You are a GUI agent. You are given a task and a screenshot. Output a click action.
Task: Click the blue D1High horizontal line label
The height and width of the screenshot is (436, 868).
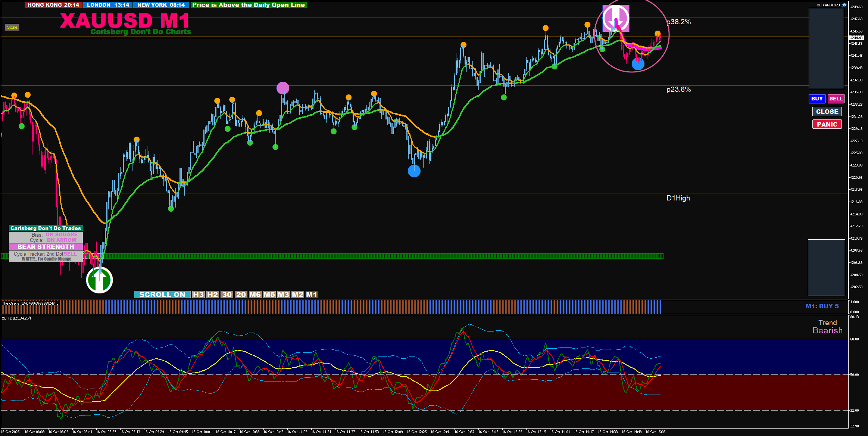[x=678, y=198]
